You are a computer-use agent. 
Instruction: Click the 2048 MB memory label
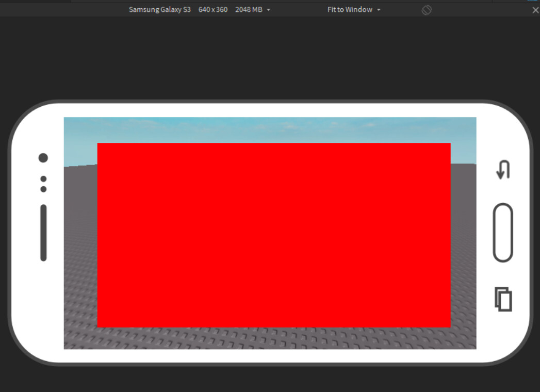tap(249, 10)
